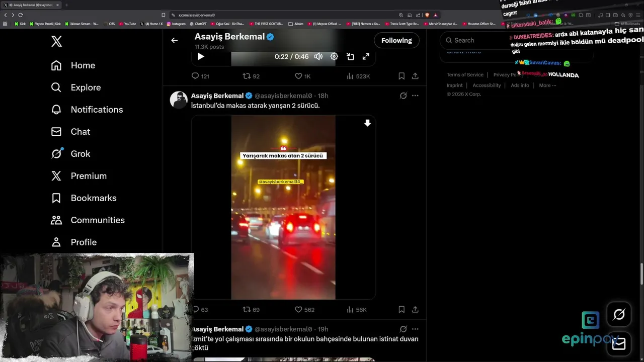Screen dimensions: 644x362
Task: Open the profile avatar on the İstanbul post
Action: tap(179, 100)
